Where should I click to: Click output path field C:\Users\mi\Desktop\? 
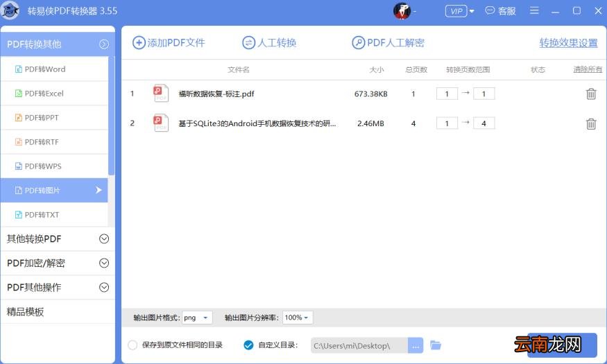(359, 345)
